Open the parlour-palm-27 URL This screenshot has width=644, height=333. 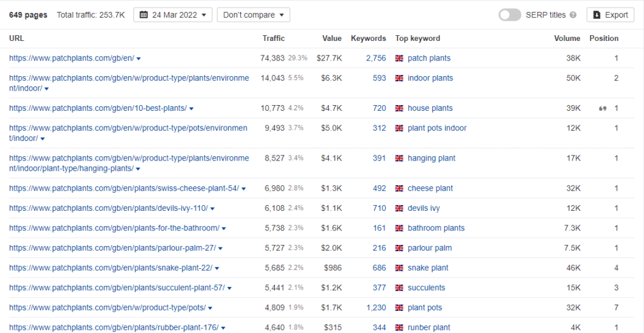(113, 248)
